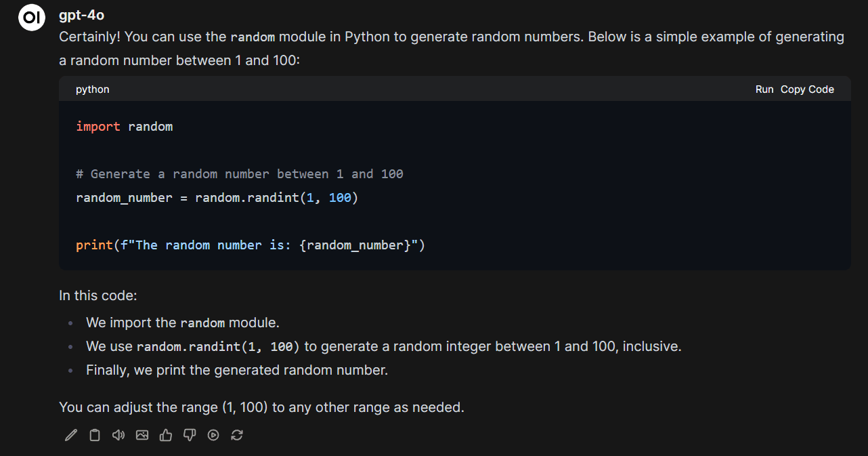Click the python language label on the code block
This screenshot has width=868, height=456.
(x=92, y=89)
